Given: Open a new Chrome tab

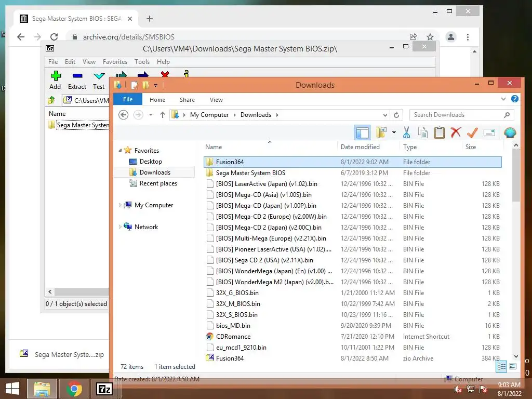Looking at the screenshot, I should pos(150,19).
